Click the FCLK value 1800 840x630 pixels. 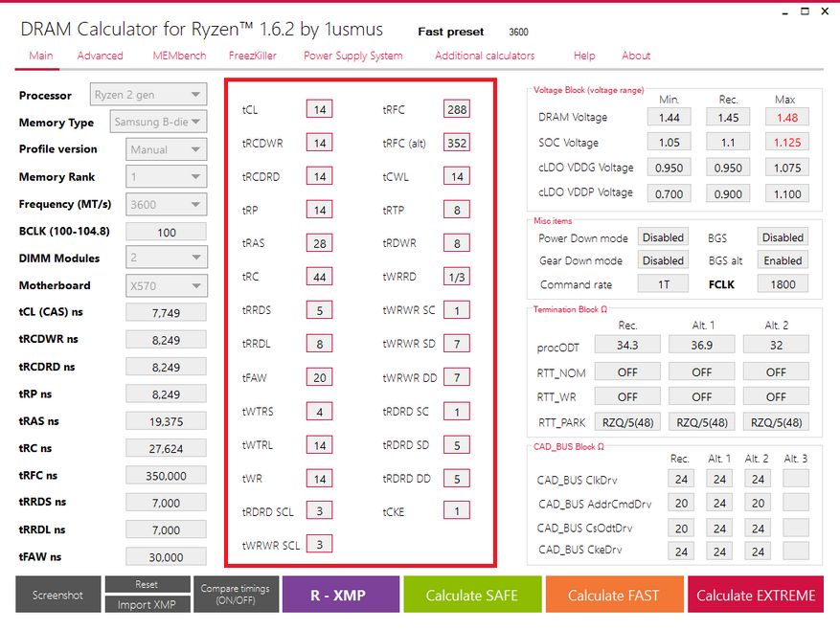(x=783, y=284)
